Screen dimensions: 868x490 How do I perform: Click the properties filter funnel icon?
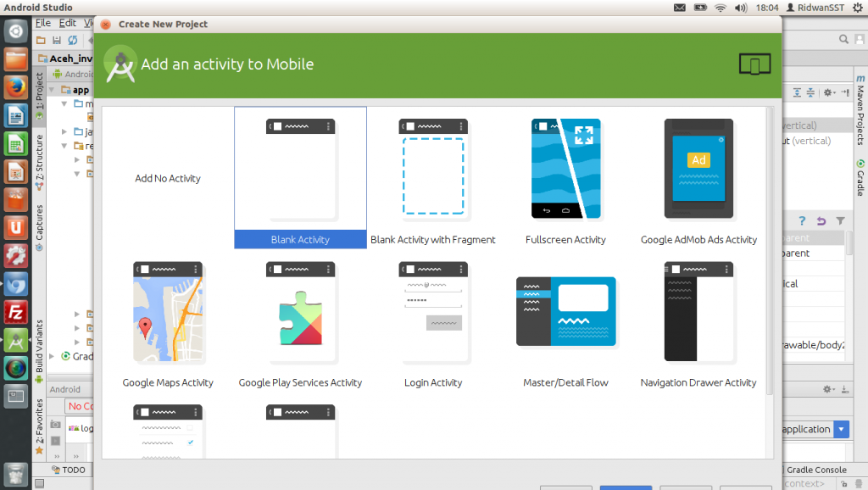point(840,220)
